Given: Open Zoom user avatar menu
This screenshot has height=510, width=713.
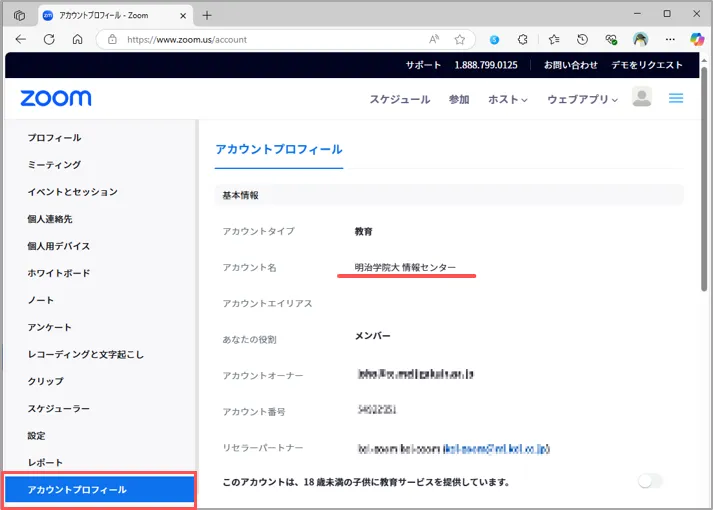Looking at the screenshot, I should click(x=642, y=97).
